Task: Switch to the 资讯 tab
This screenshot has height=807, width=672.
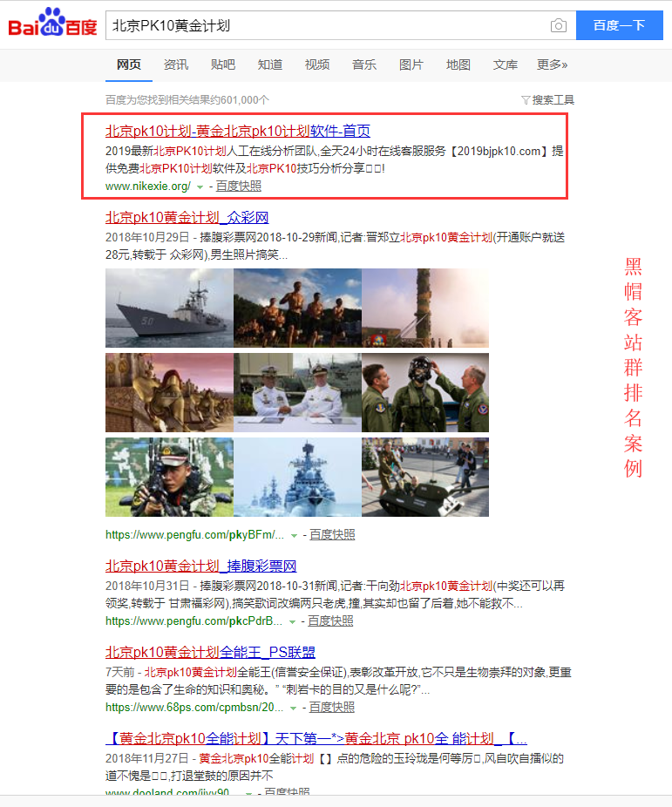Action: tap(176, 64)
